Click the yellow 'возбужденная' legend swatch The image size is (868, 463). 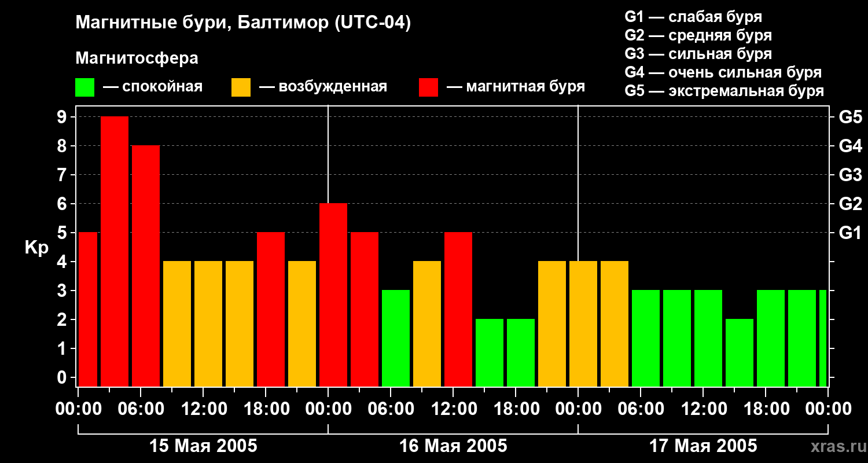coord(241,87)
